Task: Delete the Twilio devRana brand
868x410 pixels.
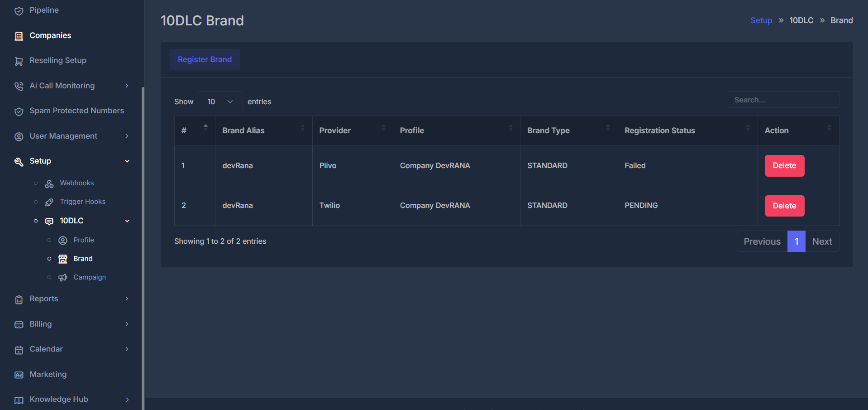Action: click(784, 206)
